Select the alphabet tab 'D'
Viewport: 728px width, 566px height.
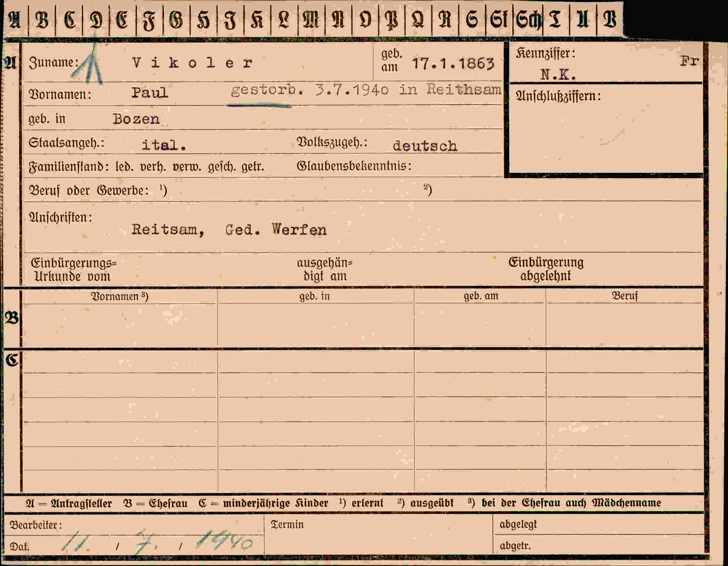click(x=96, y=20)
